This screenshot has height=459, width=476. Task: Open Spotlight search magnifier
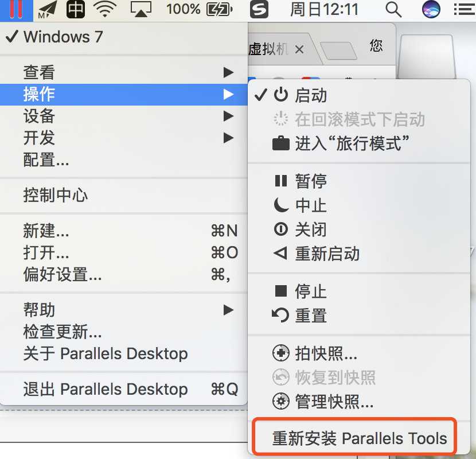(x=393, y=9)
